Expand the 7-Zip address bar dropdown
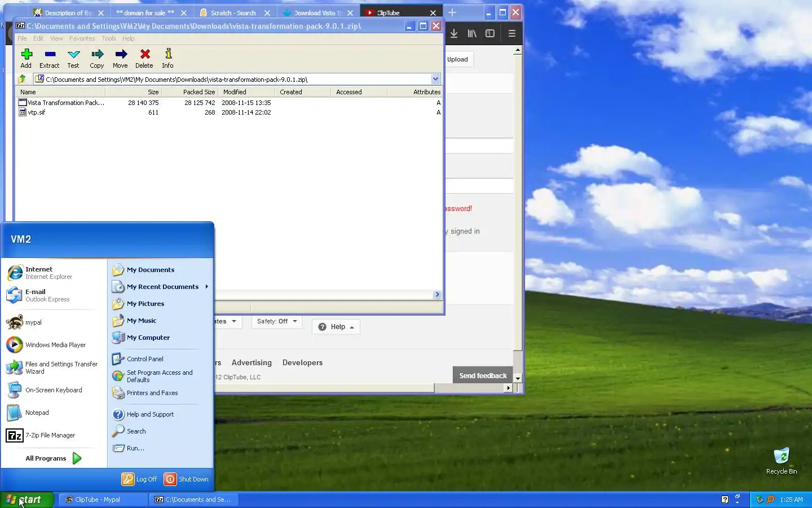 (x=435, y=79)
